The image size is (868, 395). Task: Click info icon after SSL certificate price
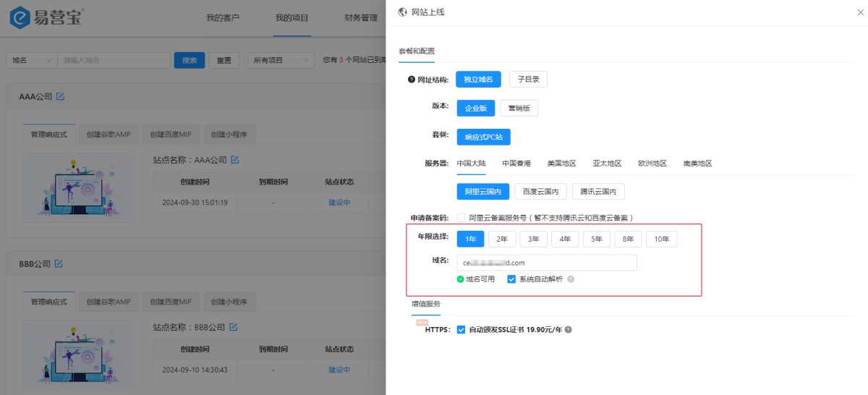(x=568, y=330)
